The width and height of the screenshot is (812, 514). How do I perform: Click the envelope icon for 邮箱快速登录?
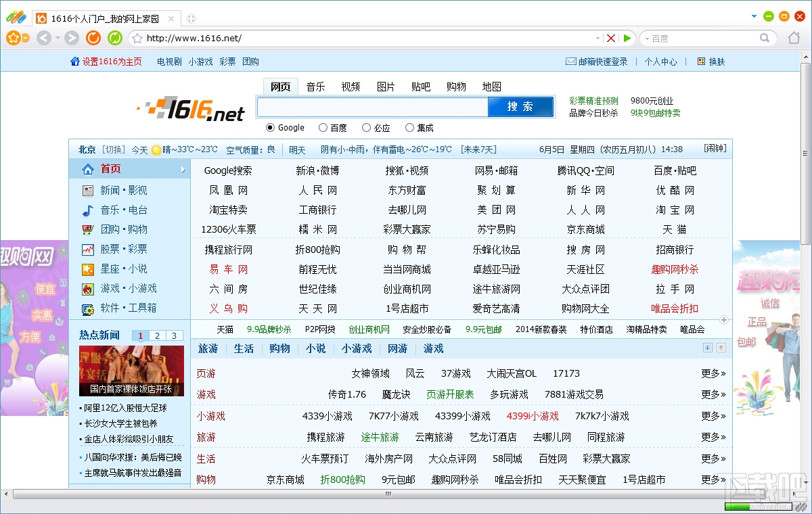(x=571, y=62)
